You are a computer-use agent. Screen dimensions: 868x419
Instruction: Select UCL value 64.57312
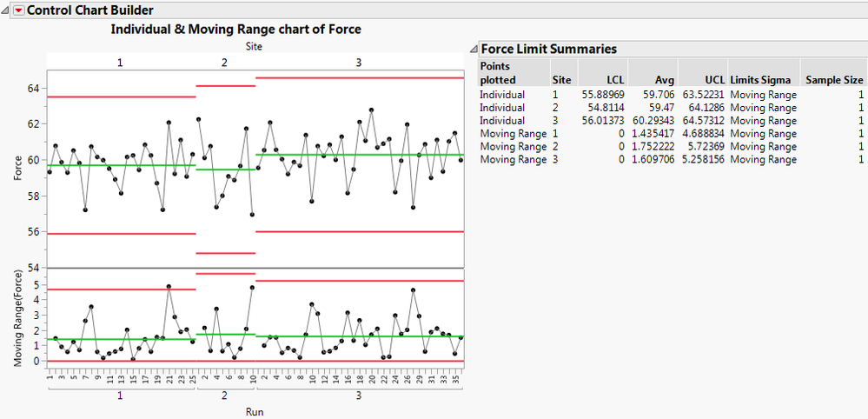(703, 121)
